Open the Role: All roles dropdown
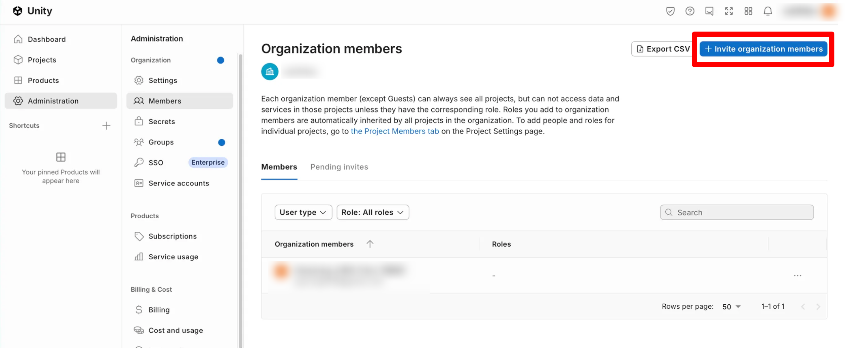Viewport: 868px width, 348px height. tap(372, 212)
